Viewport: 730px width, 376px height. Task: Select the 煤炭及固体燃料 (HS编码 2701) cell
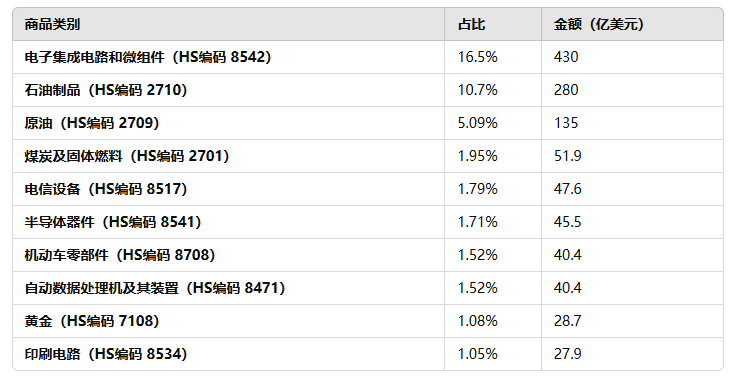click(228, 156)
